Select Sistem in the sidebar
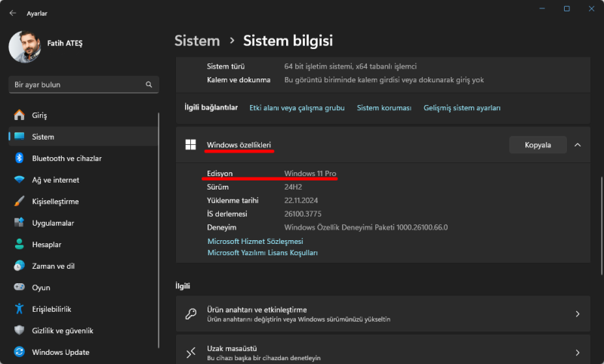The height and width of the screenshot is (364, 604). point(83,137)
